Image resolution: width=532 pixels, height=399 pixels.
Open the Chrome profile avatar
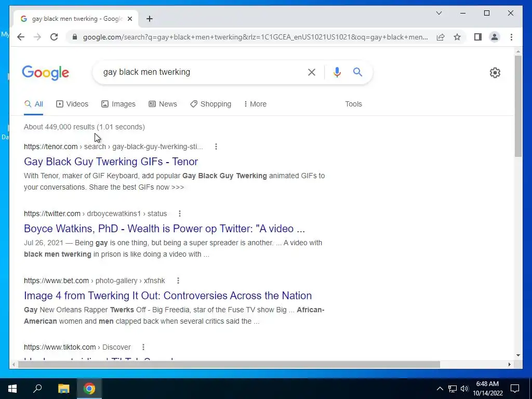(495, 37)
